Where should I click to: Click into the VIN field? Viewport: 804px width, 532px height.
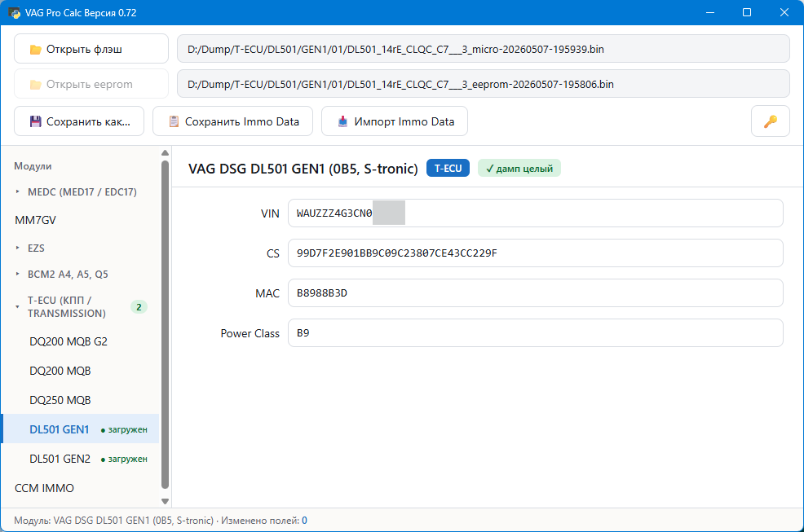click(x=535, y=213)
